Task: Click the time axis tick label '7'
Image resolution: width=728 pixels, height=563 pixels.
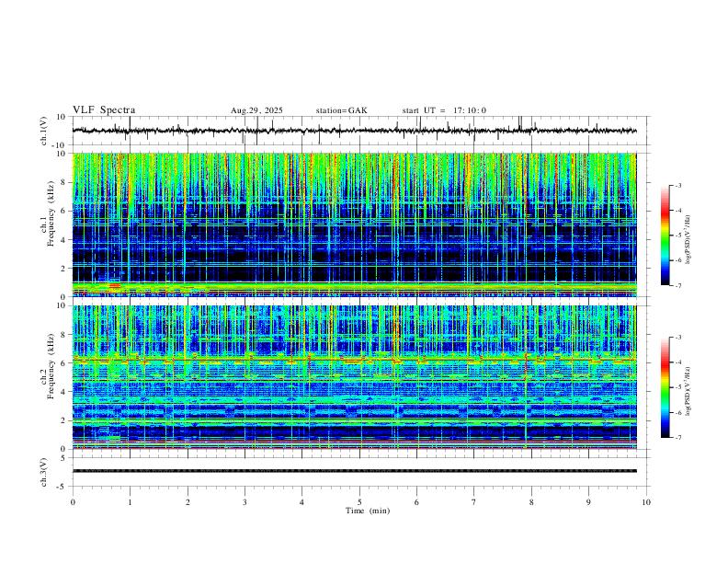Action: pyautogui.click(x=474, y=502)
